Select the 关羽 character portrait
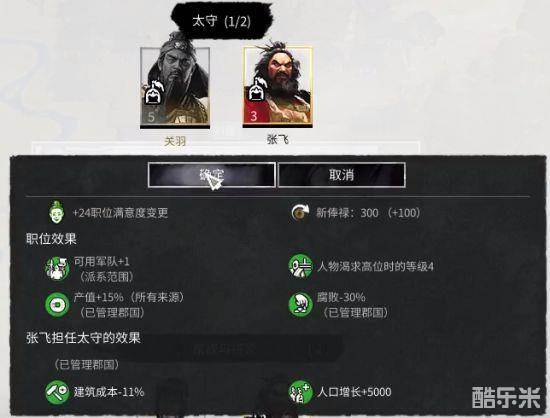The height and width of the screenshot is (418, 550). pyautogui.click(x=175, y=87)
